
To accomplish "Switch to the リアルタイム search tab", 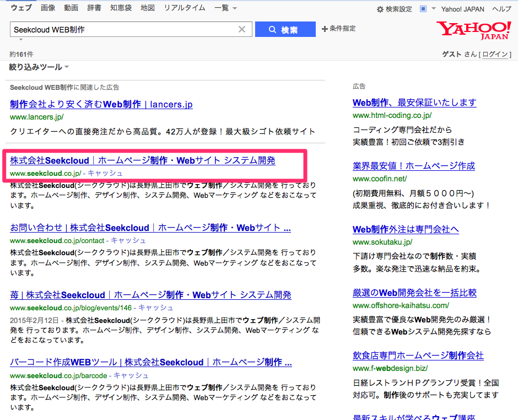I will (185, 8).
